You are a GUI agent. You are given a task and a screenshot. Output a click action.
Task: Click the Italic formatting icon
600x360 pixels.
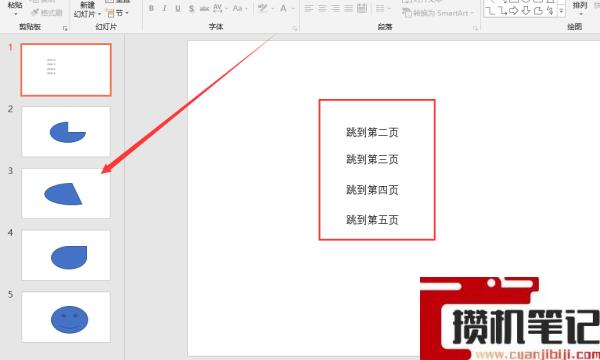tap(165, 8)
